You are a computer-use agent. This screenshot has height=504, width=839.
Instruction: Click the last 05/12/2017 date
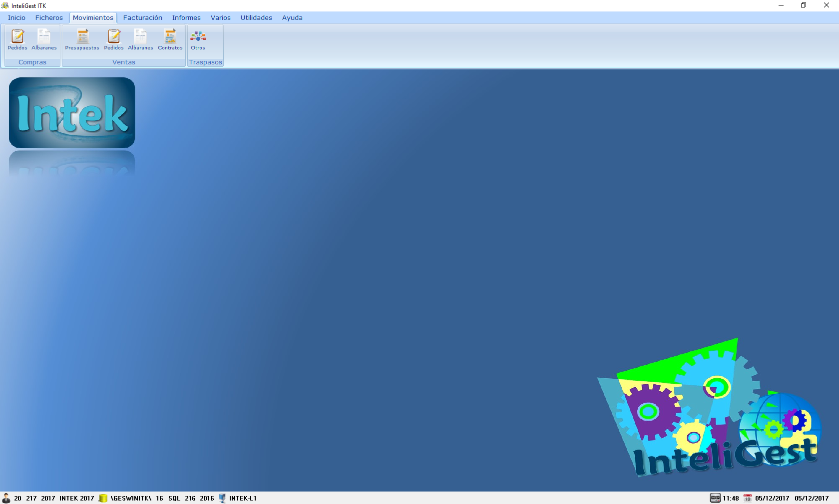[812, 498]
